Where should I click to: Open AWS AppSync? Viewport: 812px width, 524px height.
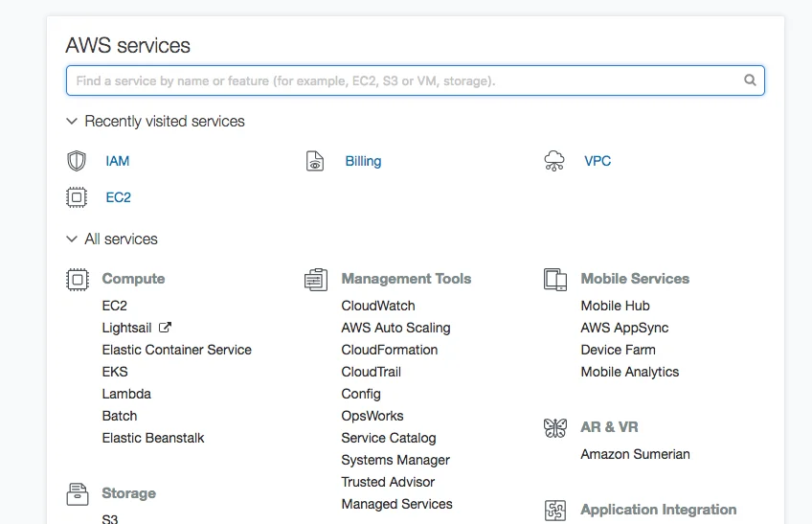(624, 328)
